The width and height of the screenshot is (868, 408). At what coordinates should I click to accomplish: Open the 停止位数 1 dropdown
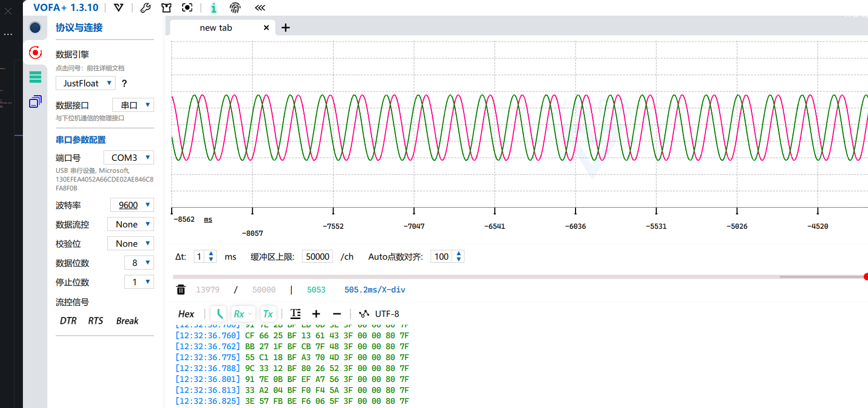[139, 282]
